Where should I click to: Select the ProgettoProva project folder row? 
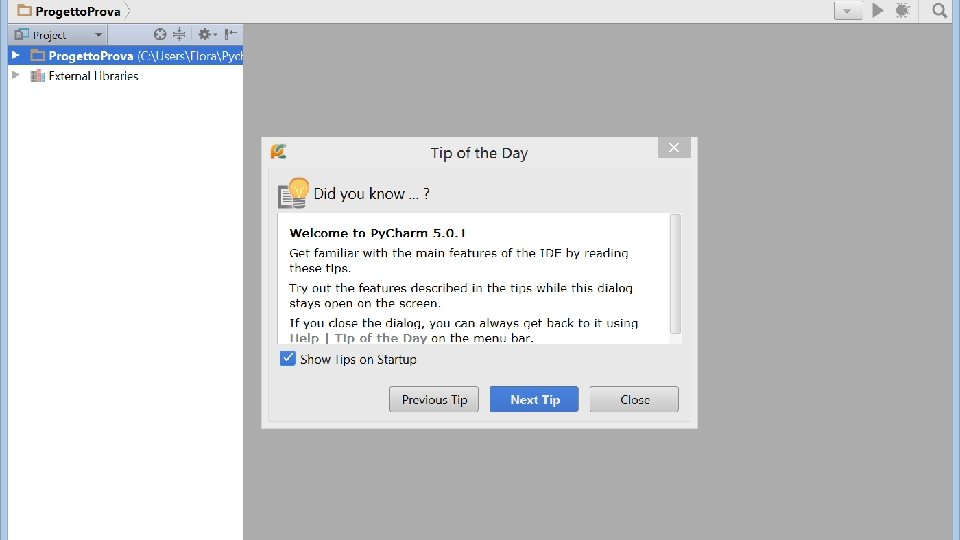[126, 56]
